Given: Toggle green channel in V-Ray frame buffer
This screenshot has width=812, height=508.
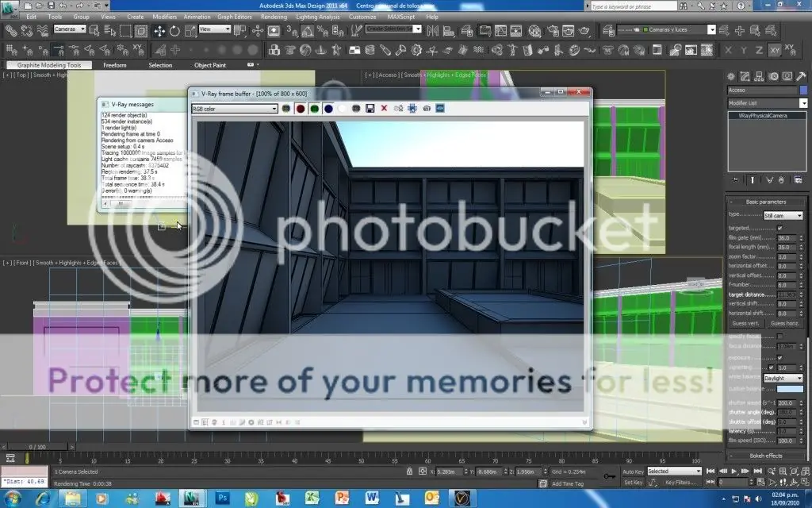Looking at the screenshot, I should (314, 108).
